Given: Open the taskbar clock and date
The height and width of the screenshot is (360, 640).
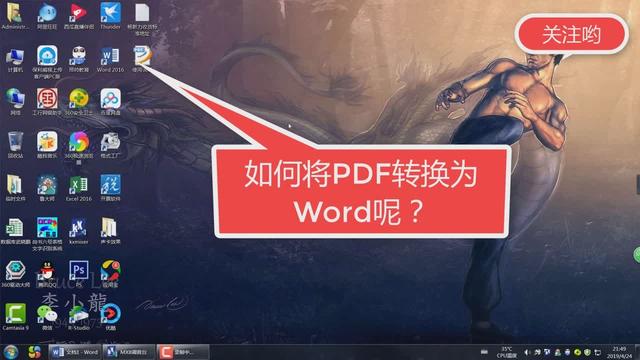Looking at the screenshot, I should pyautogui.click(x=619, y=352).
